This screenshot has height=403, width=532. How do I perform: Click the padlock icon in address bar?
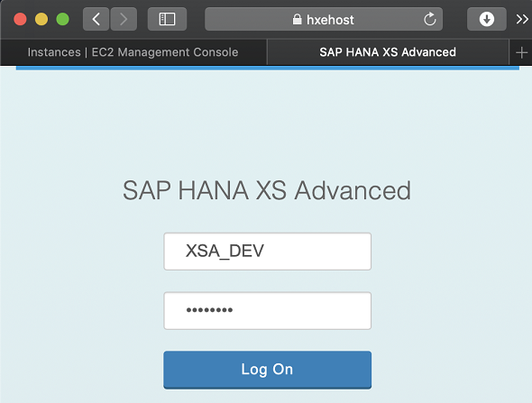(297, 19)
